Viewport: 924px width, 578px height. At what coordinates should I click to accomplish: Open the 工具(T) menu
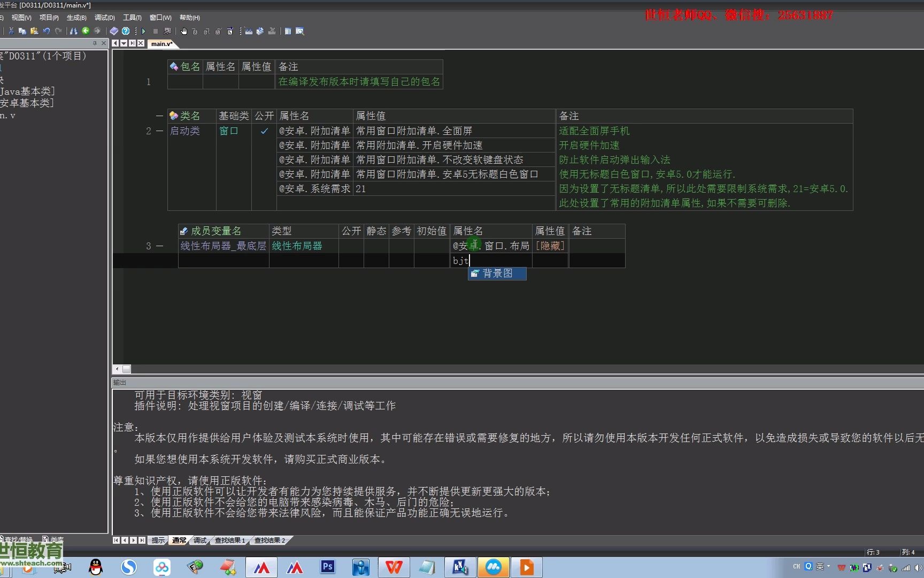pyautogui.click(x=132, y=18)
